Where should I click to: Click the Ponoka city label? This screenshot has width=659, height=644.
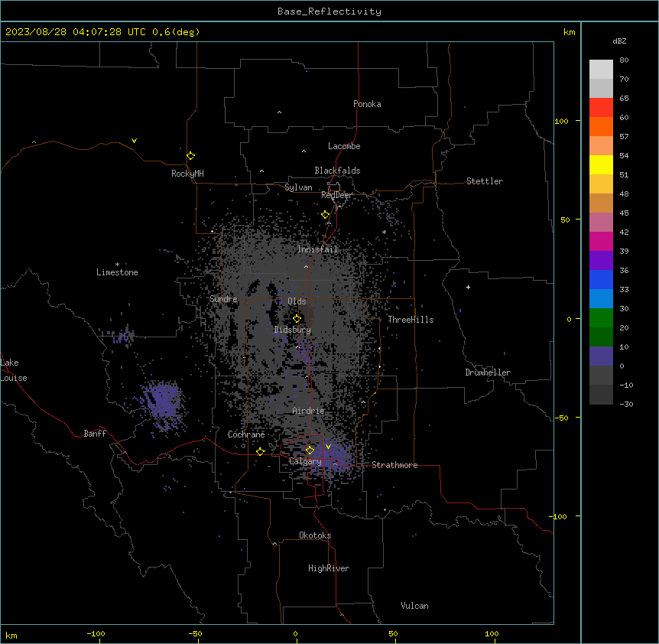[x=367, y=104]
